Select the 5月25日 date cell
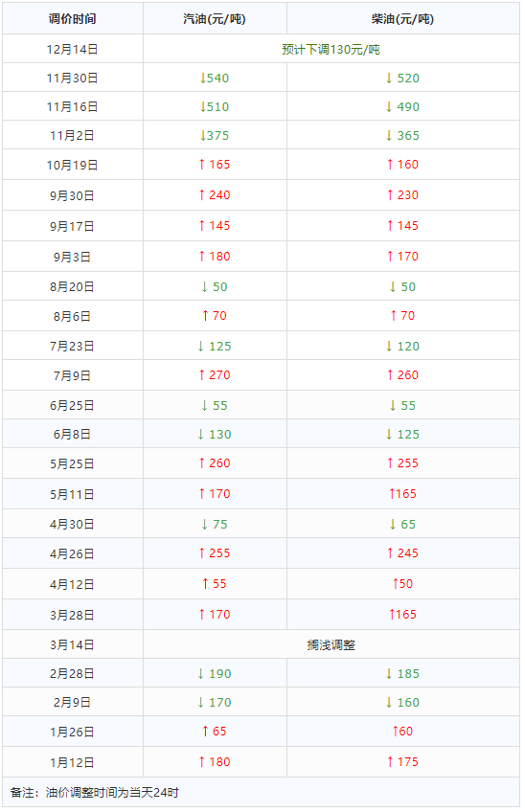 (73, 464)
